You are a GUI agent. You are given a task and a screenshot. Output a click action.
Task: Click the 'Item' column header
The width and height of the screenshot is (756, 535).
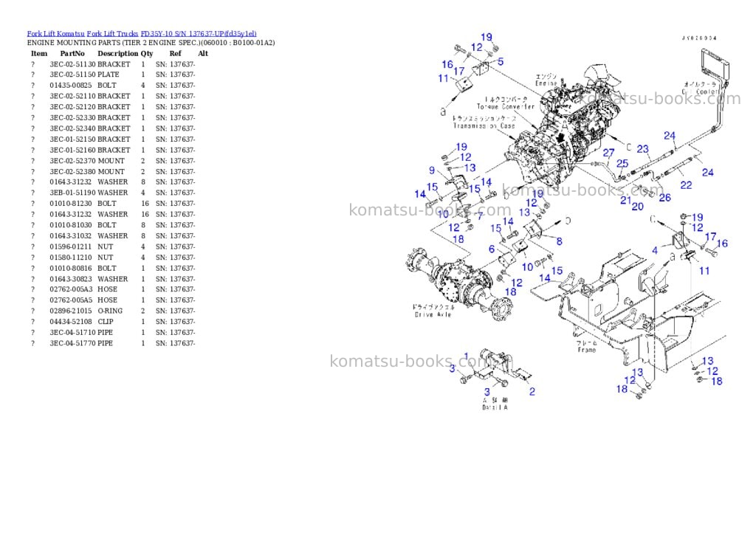[x=39, y=53]
